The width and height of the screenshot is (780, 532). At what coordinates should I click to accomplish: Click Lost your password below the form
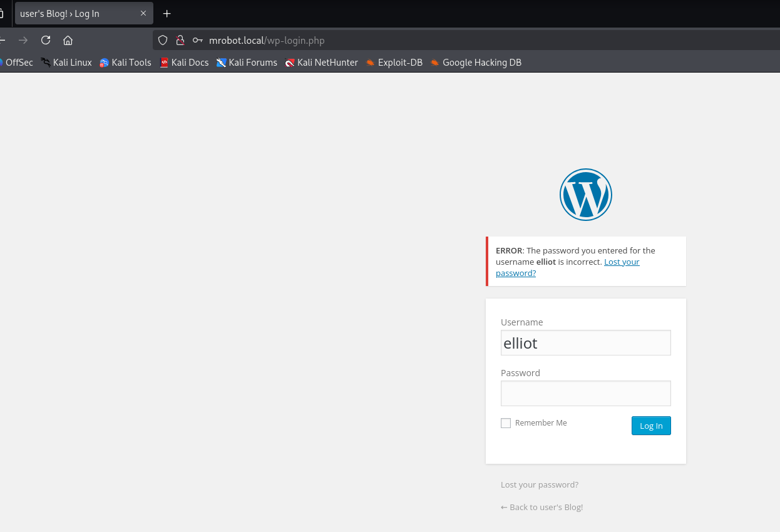(539, 485)
